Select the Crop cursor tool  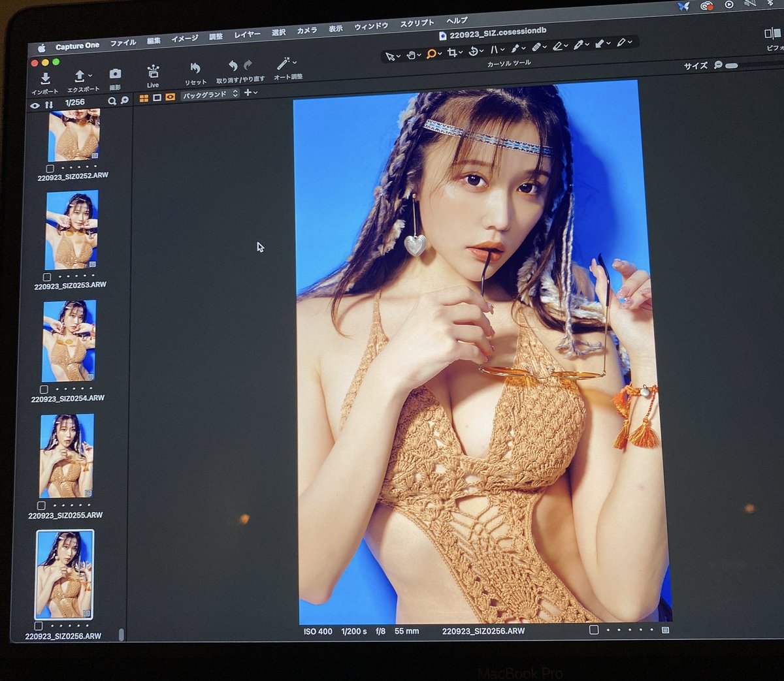click(451, 53)
